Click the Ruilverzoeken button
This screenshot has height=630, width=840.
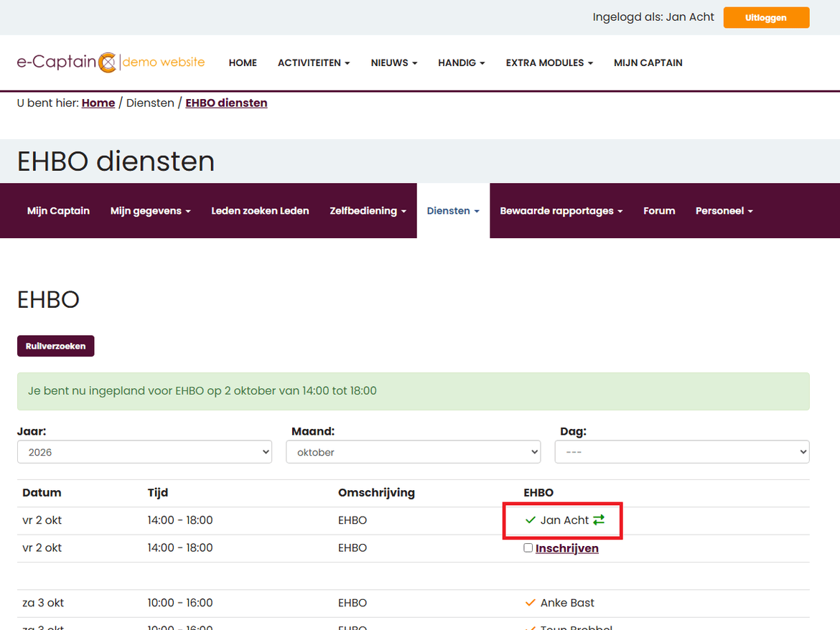(x=56, y=346)
